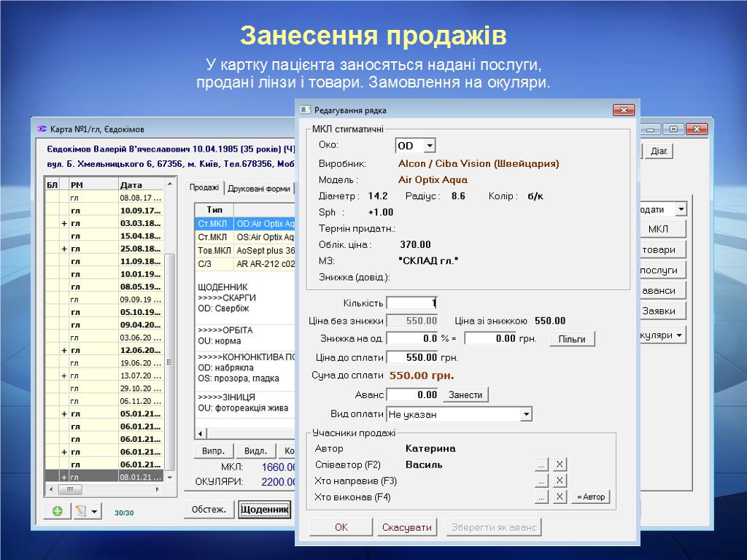Open the notepad icon dropdown menu
747x560 pixels.
pyautogui.click(x=95, y=511)
